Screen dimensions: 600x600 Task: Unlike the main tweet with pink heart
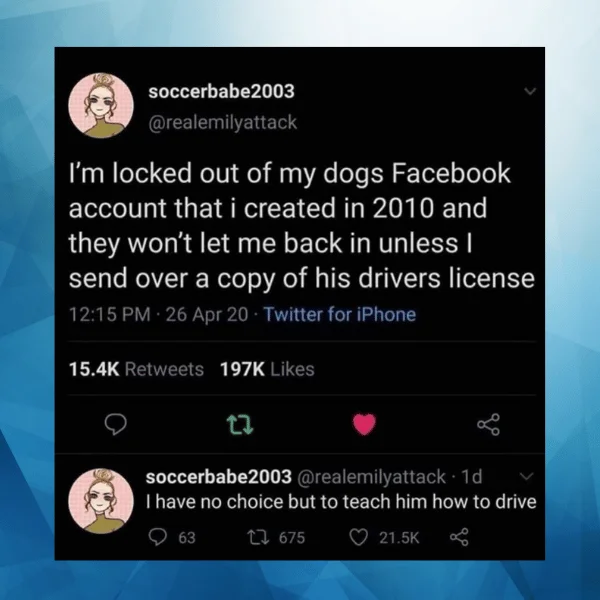[364, 424]
